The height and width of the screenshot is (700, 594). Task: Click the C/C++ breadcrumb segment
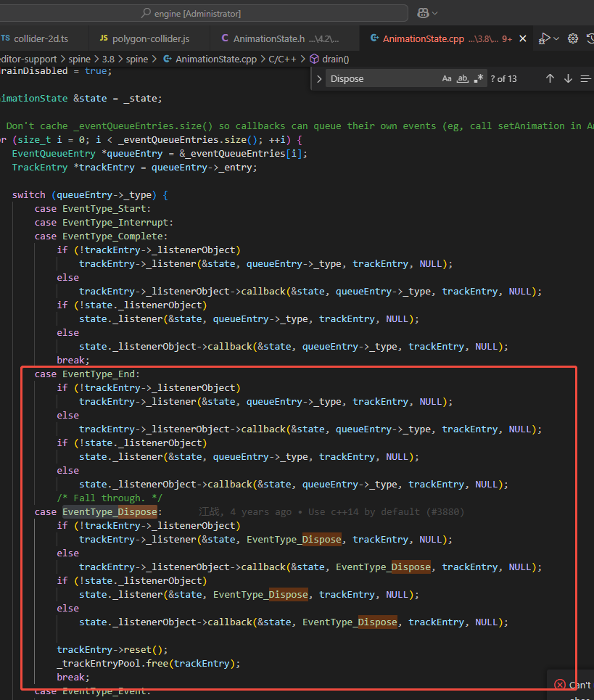(x=282, y=59)
